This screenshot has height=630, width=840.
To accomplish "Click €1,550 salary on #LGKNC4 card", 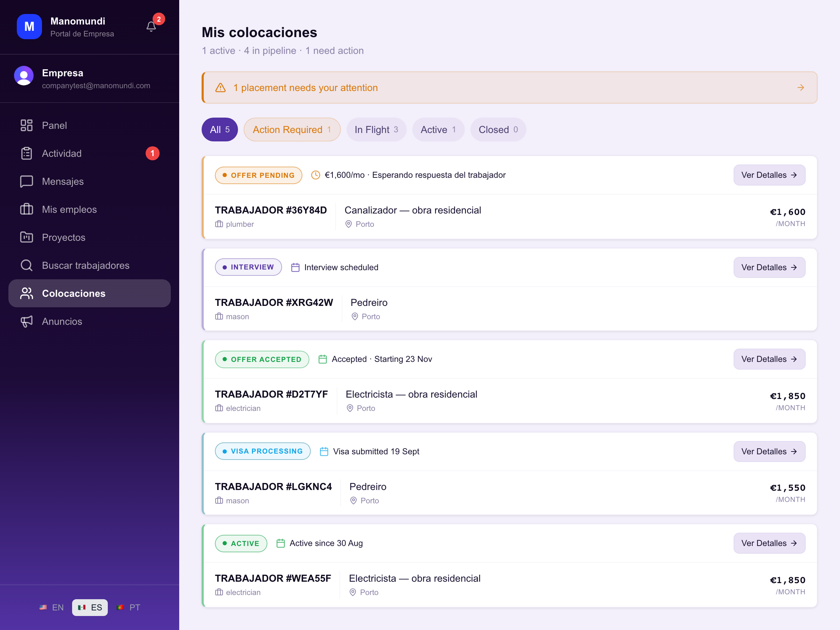I will click(787, 488).
